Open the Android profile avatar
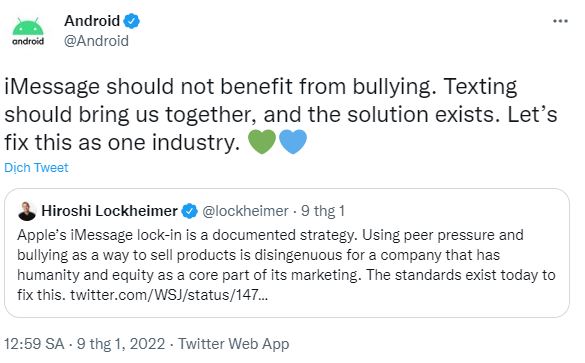 28,31
